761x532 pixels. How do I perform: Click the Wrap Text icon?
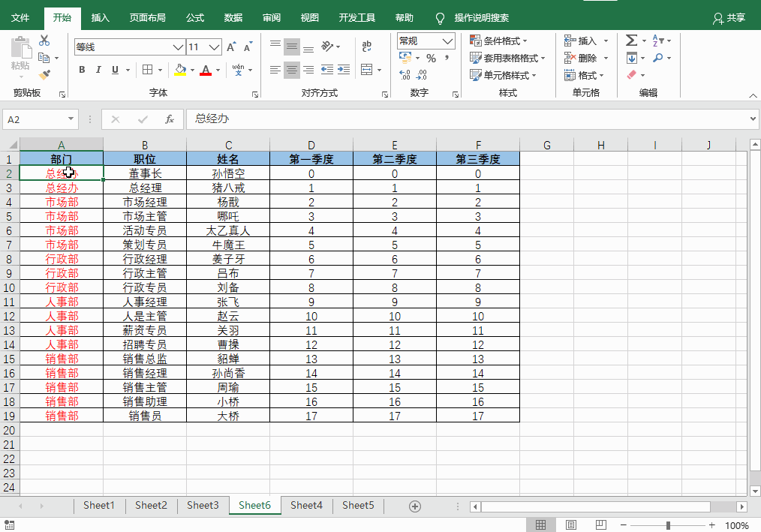point(366,47)
